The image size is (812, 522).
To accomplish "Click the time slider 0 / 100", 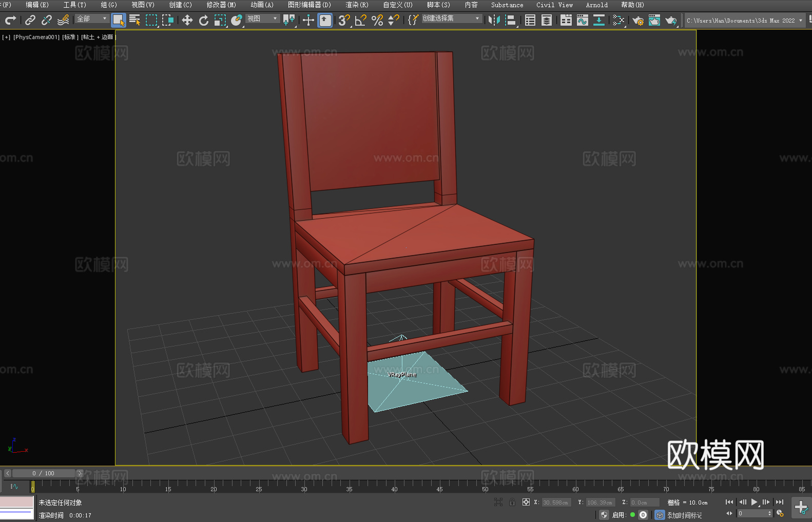I will (44, 473).
